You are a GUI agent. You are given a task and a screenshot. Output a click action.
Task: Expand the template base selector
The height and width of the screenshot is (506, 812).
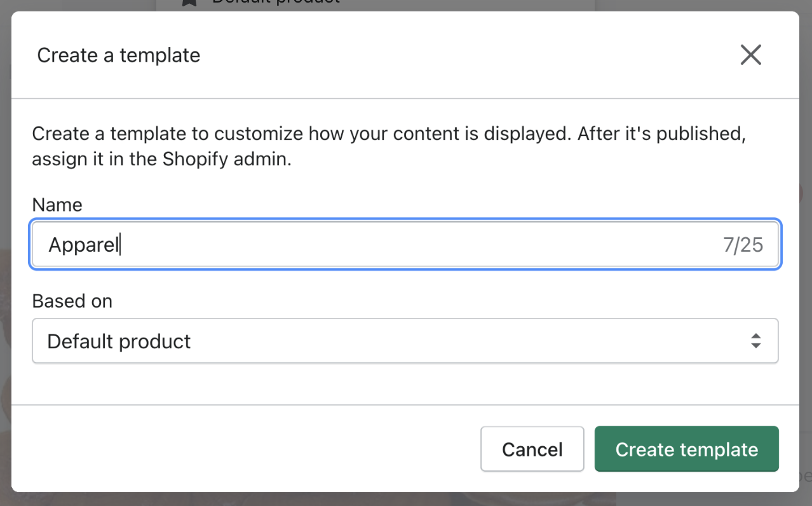[405, 341]
